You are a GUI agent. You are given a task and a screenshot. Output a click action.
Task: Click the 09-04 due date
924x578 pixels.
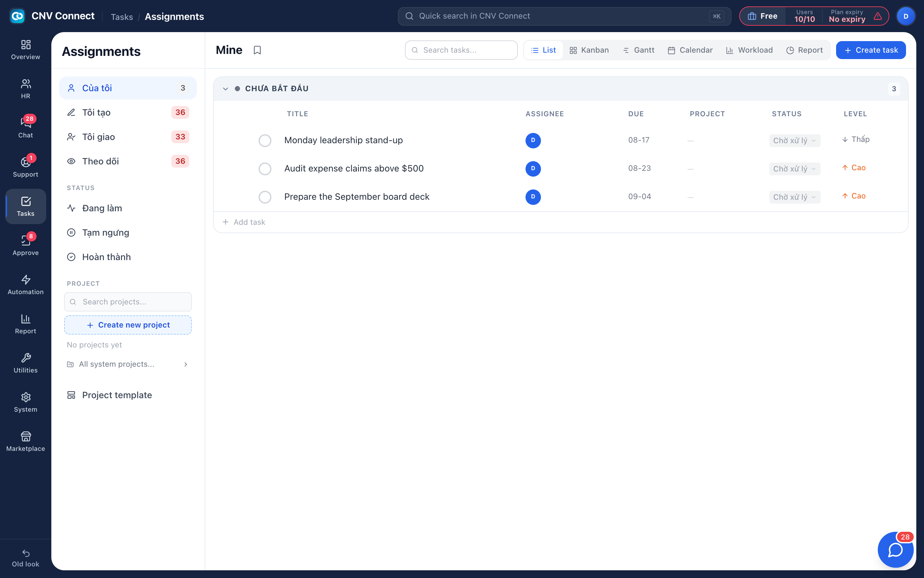coord(639,197)
